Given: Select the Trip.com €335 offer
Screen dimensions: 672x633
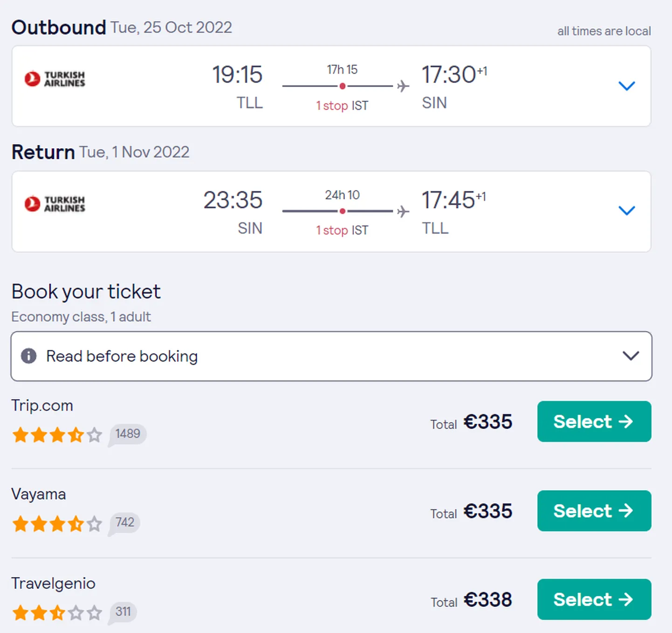Looking at the screenshot, I should [x=594, y=422].
